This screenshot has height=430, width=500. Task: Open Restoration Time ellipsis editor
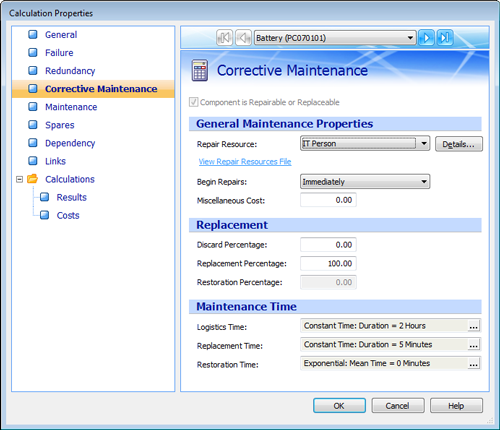[x=474, y=363]
